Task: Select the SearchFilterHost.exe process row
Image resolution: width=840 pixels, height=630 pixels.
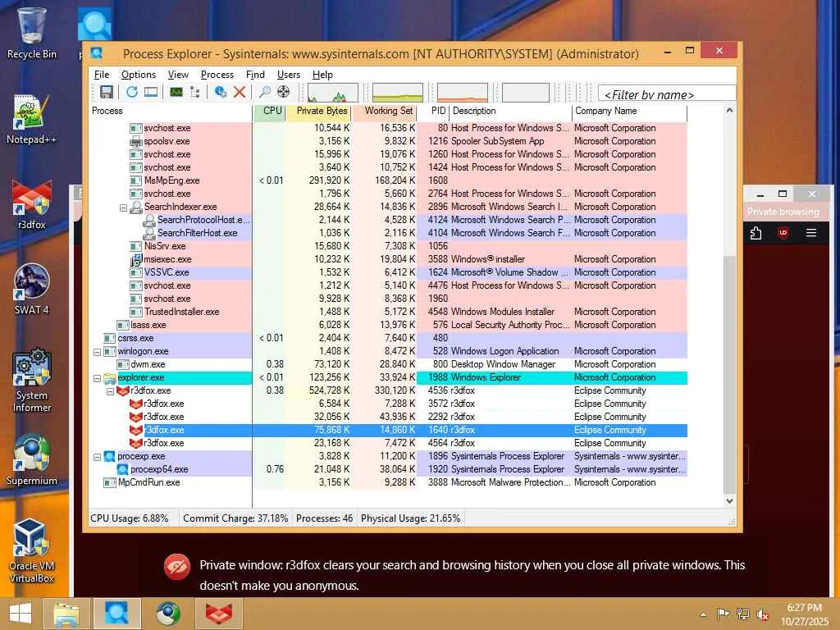Action: click(x=388, y=233)
